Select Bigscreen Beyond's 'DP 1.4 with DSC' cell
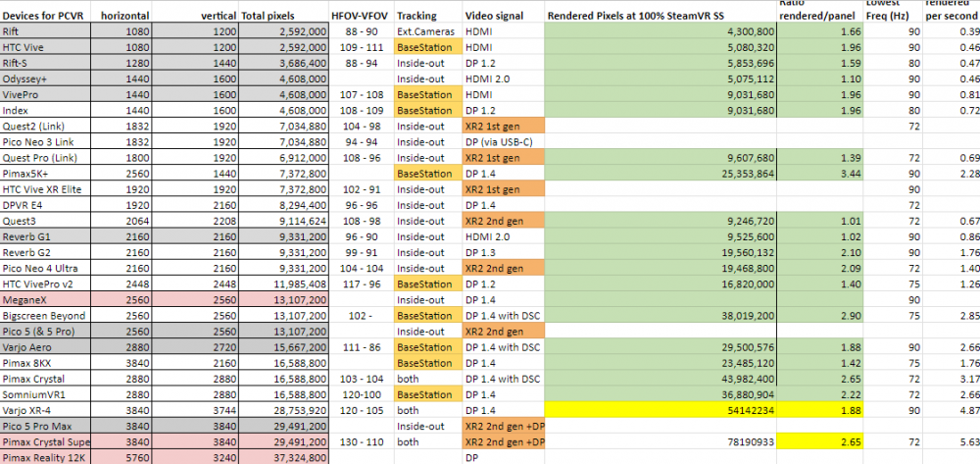The image size is (980, 464). click(504, 315)
